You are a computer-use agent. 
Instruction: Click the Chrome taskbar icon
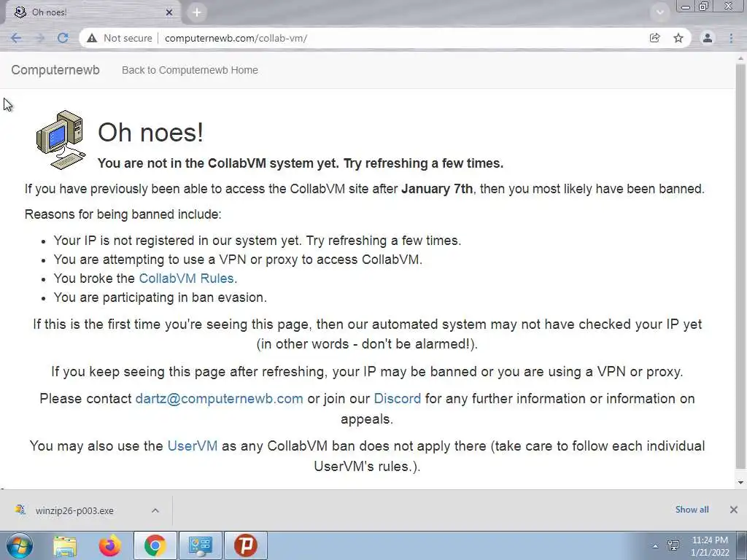click(155, 545)
